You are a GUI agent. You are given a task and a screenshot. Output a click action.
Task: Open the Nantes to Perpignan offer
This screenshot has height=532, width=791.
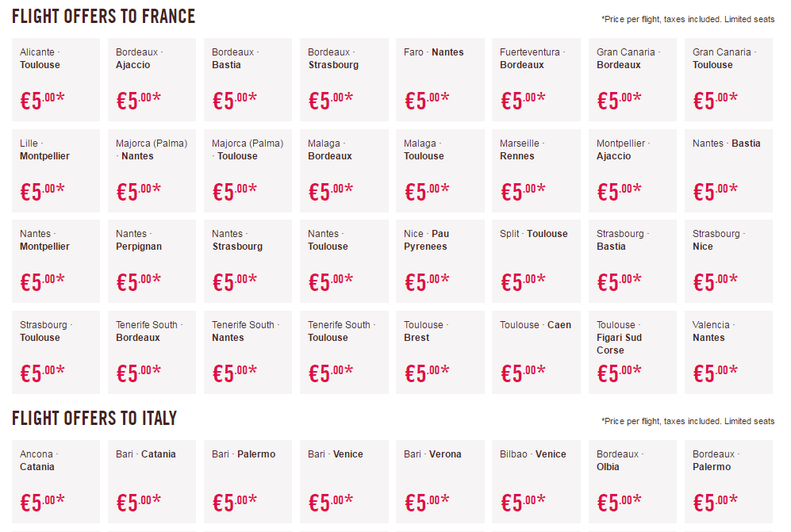(152, 261)
